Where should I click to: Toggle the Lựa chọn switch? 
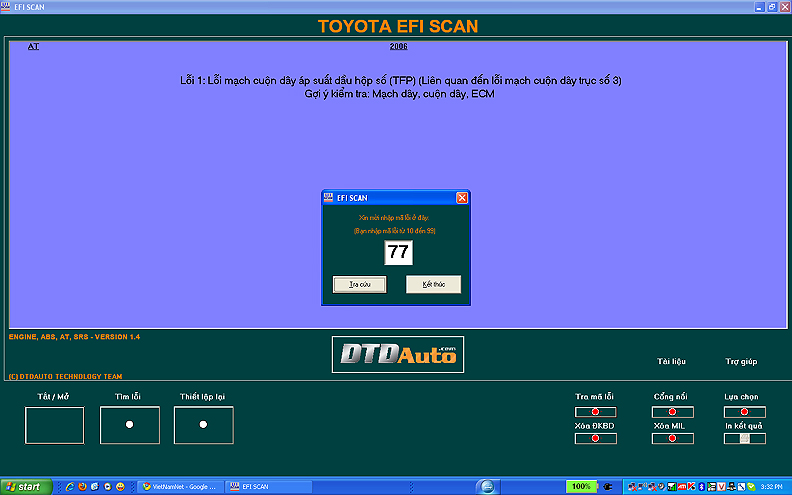745,412
